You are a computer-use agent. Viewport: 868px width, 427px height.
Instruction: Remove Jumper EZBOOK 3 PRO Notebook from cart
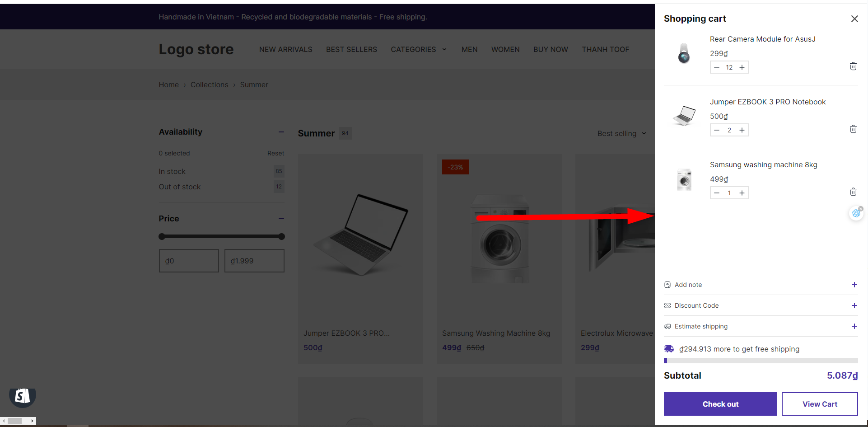click(x=853, y=129)
